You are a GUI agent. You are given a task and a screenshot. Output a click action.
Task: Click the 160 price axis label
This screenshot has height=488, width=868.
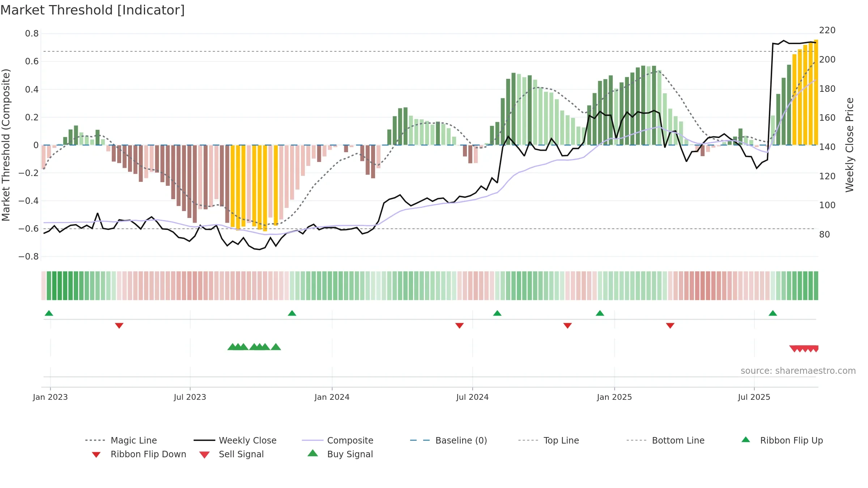pyautogui.click(x=827, y=117)
